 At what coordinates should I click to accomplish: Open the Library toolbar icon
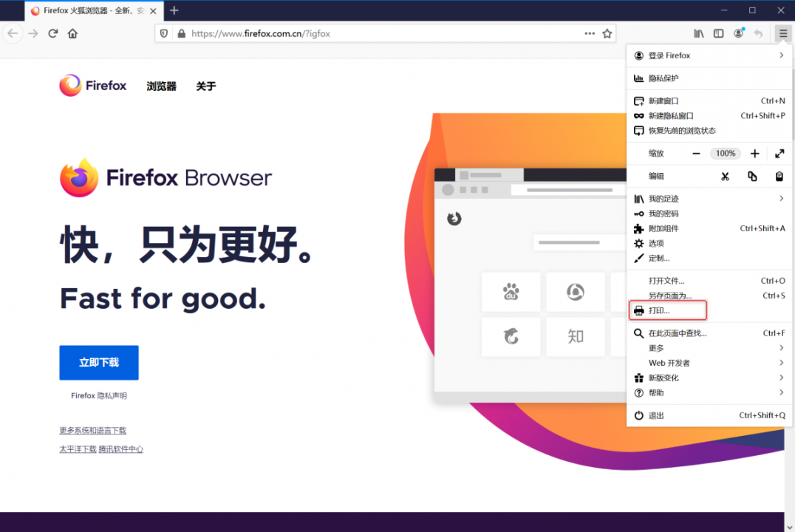pyautogui.click(x=699, y=33)
